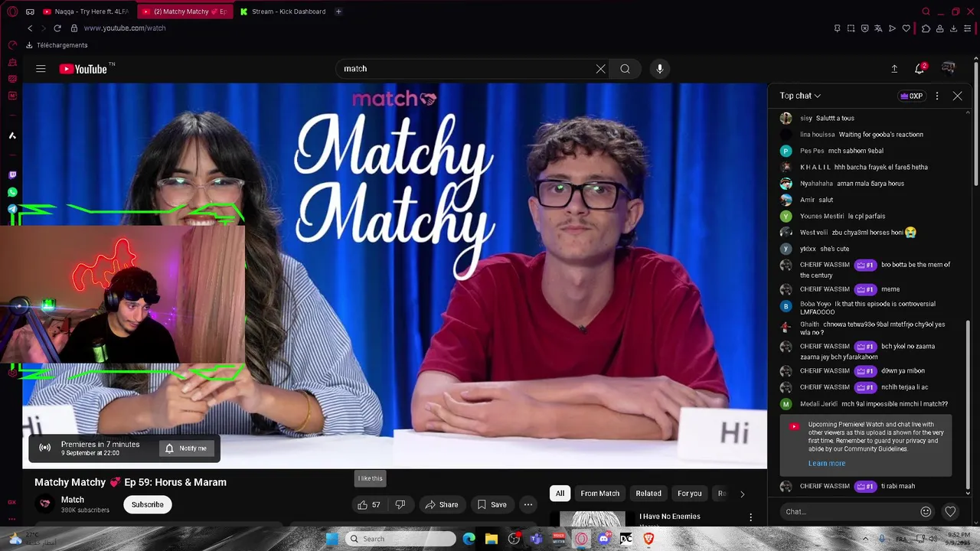Open Discord from the taskbar
Image resolution: width=980 pixels, height=551 pixels.
tap(604, 539)
